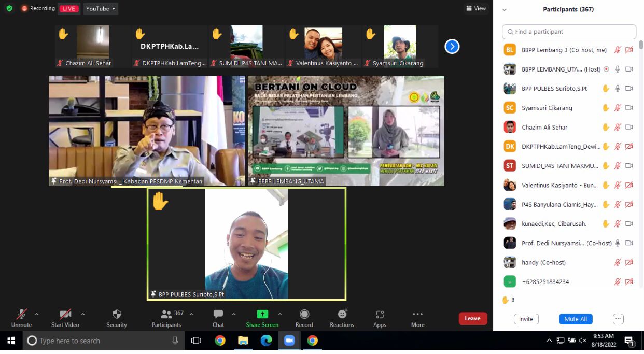Toggle the Participants list from toolbar
Viewport: 644px width, 354px height.
tap(166, 315)
